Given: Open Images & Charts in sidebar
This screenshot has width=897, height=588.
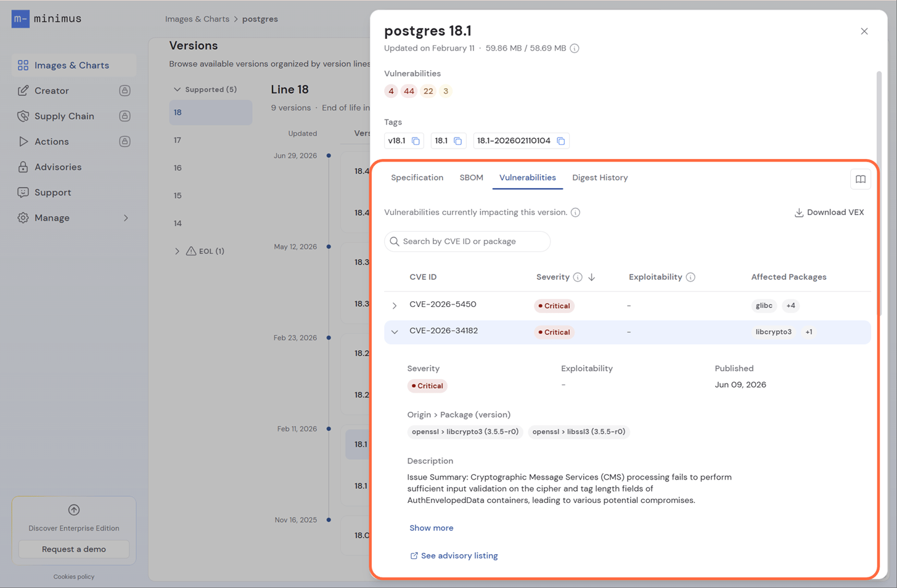Looking at the screenshot, I should (x=73, y=65).
